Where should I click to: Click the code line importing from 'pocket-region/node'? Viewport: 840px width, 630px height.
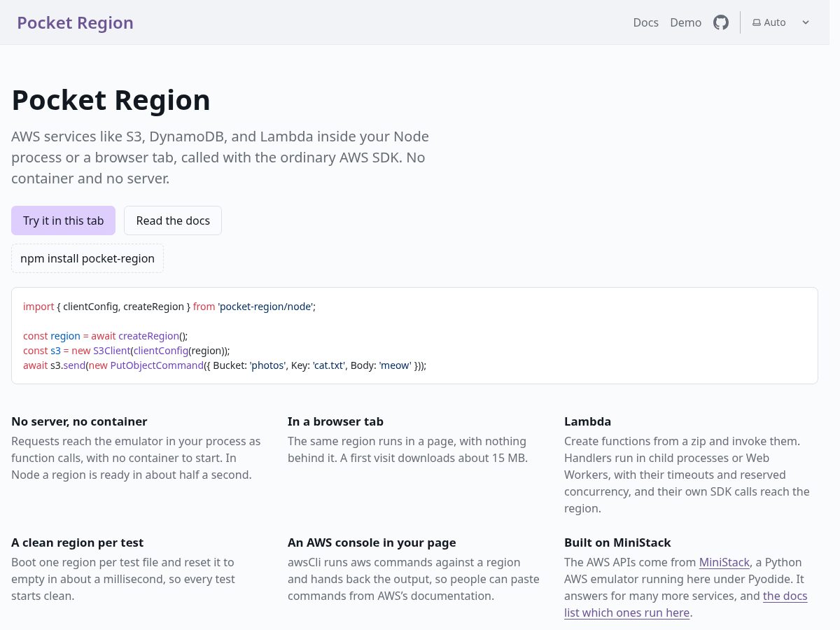click(169, 307)
